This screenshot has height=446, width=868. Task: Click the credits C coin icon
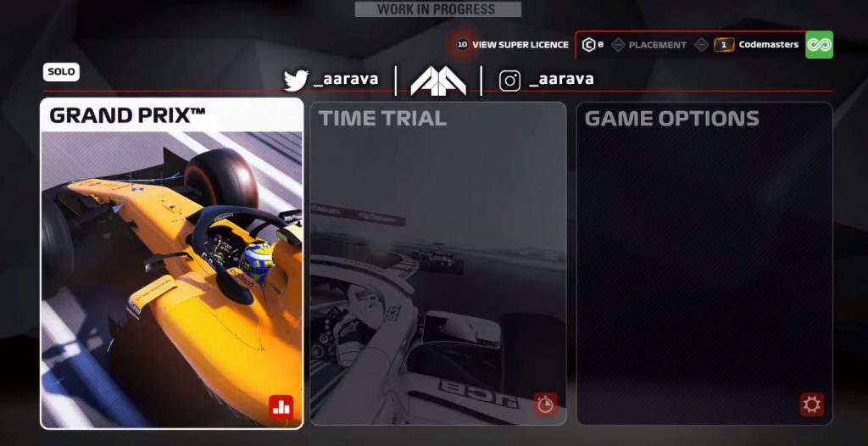588,45
